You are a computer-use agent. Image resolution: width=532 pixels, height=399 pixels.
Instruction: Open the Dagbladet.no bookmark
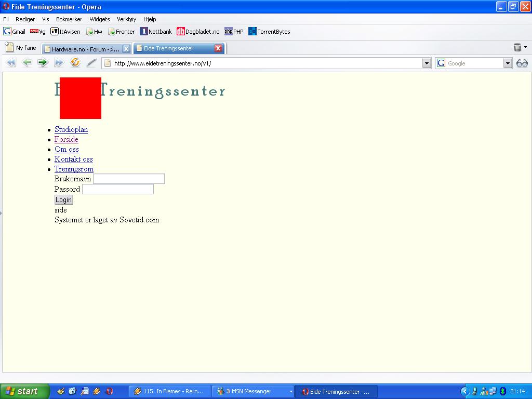[x=198, y=32]
